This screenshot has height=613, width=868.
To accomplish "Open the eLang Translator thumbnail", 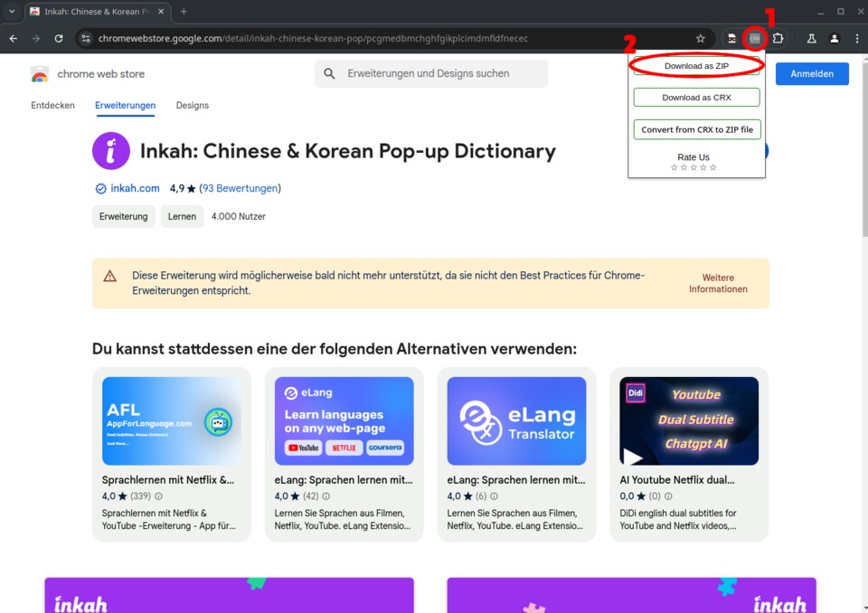I will [516, 420].
